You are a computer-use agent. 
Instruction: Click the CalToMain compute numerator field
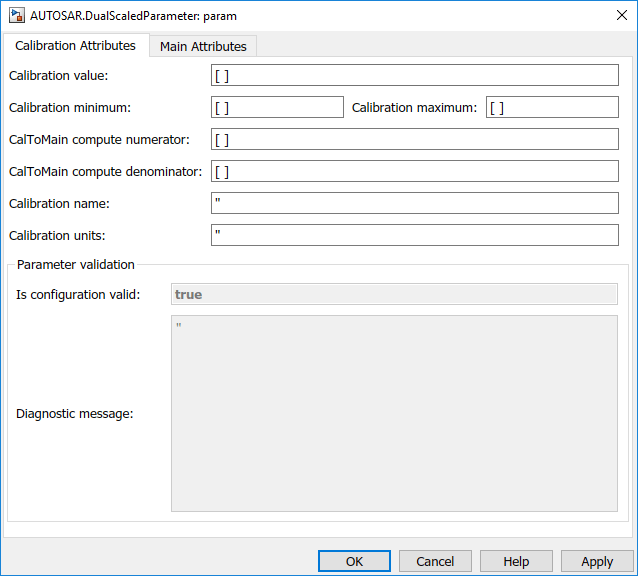[x=415, y=139]
